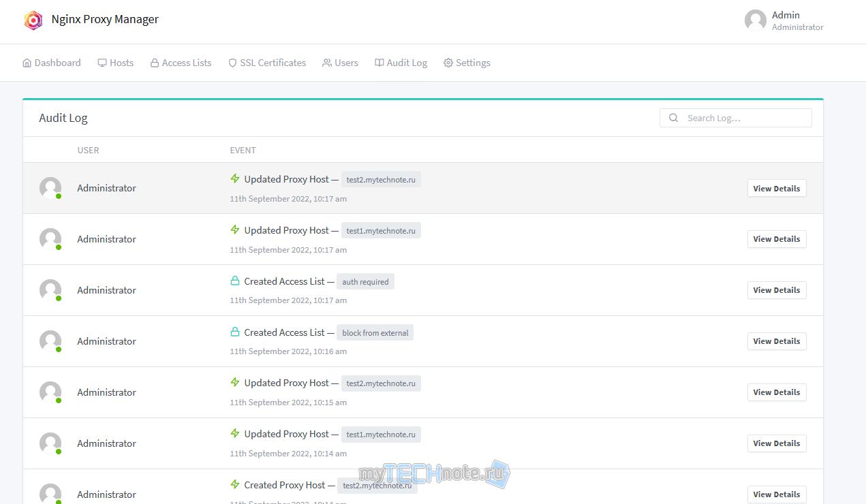Click Administrator avatar in top log row

(50, 188)
